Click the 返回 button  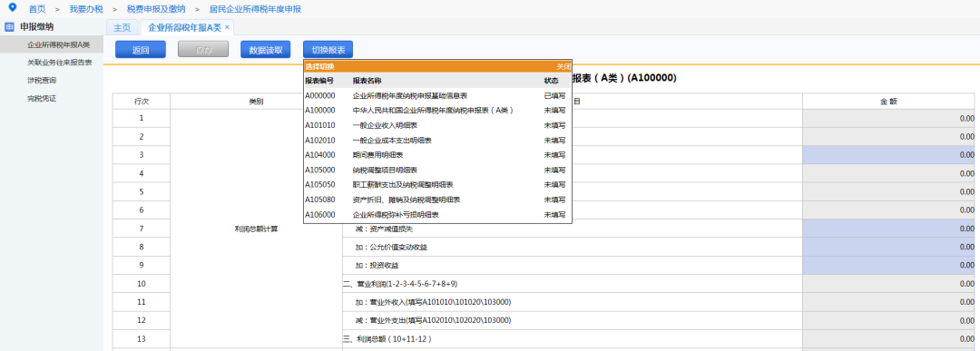click(x=141, y=49)
